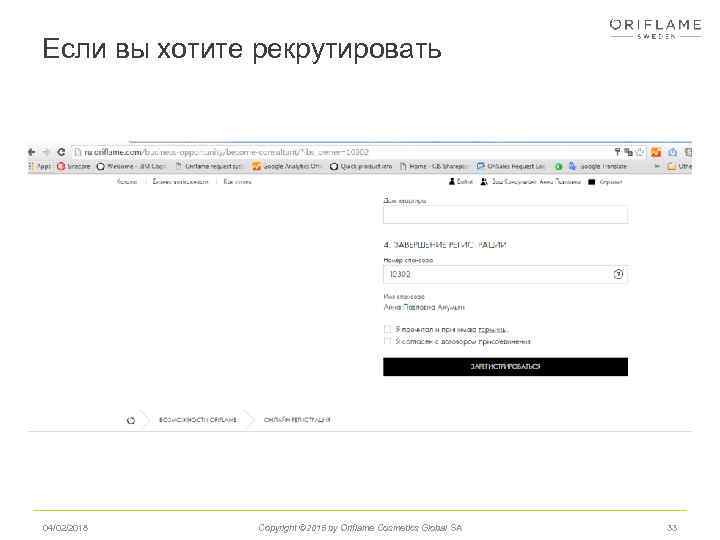
Task: Open the Google Analytics bookmark
Action: pyautogui.click(x=287, y=166)
